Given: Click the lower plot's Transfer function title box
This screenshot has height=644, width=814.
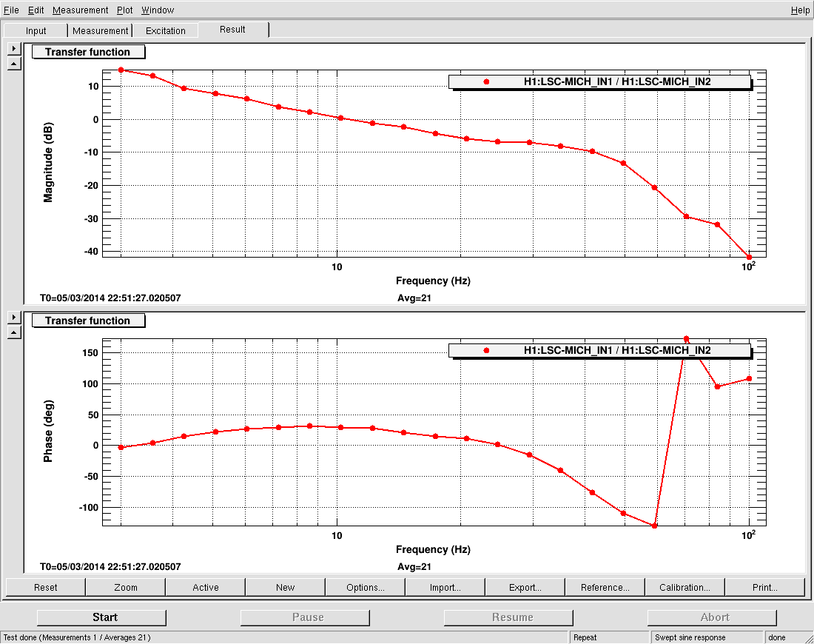Looking at the screenshot, I should pyautogui.click(x=88, y=321).
